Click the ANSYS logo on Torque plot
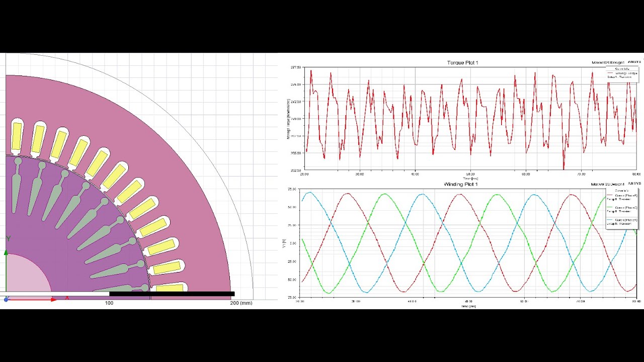The width and height of the screenshot is (644, 362). 634,62
